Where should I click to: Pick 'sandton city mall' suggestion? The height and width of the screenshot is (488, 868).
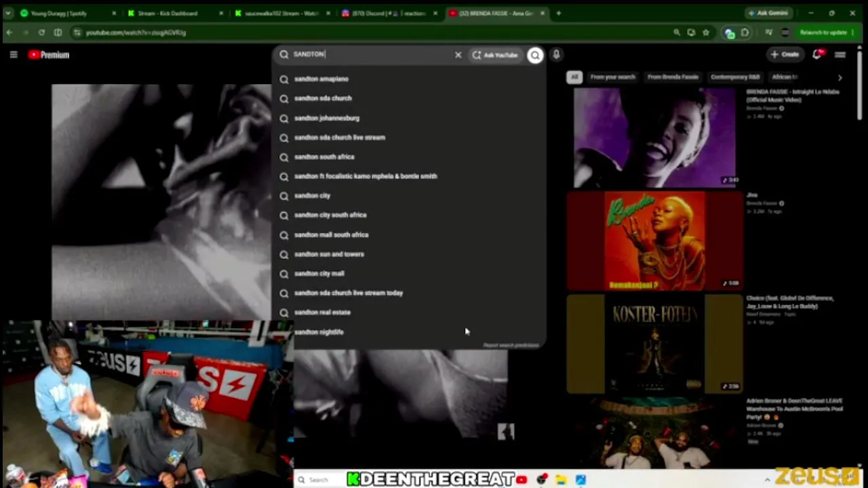[410, 274]
